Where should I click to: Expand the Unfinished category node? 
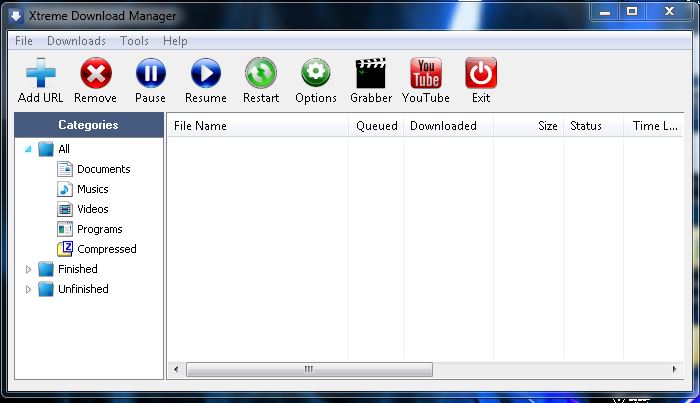(28, 289)
